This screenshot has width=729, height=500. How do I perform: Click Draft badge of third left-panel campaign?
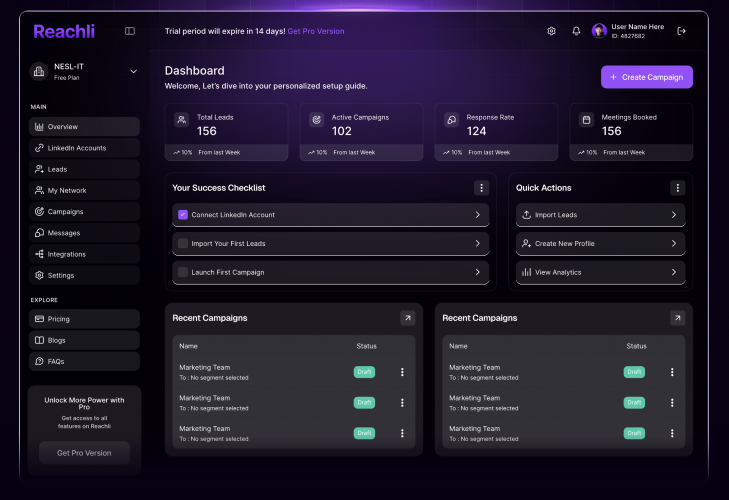coord(364,433)
